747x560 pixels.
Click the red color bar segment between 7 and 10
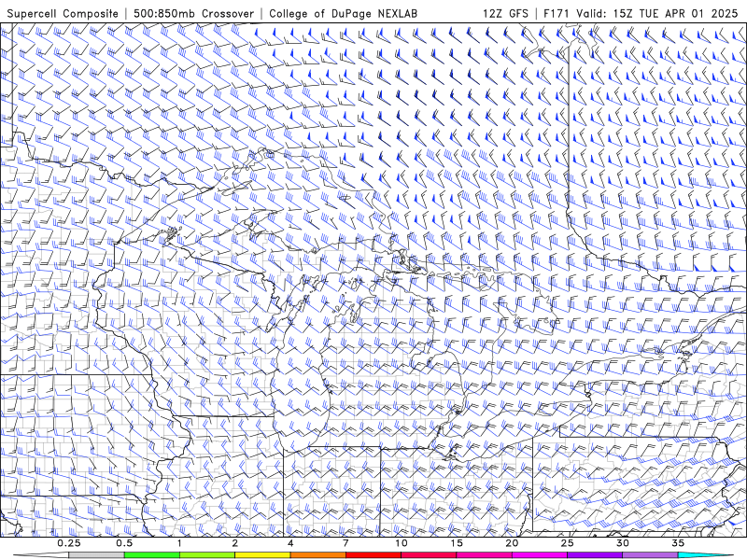tap(373, 555)
